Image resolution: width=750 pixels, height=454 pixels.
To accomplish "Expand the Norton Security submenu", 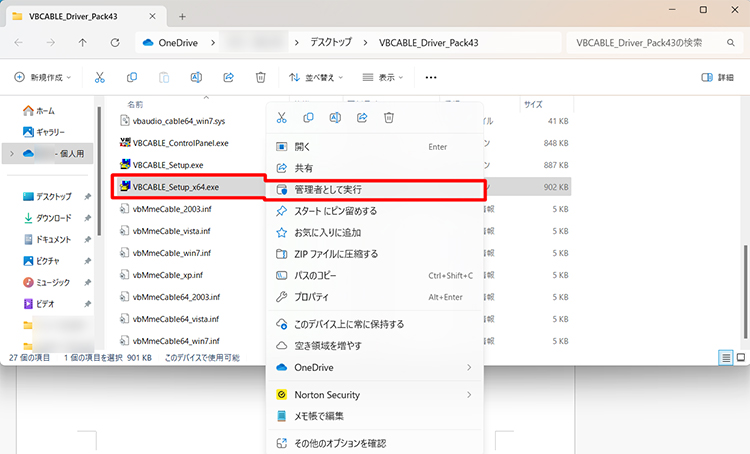I will click(x=469, y=395).
